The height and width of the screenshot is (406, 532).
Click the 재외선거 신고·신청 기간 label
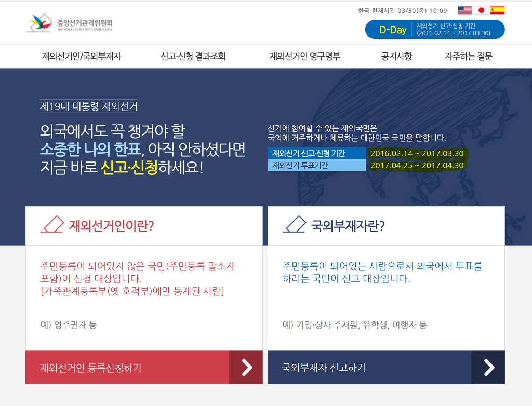tap(316, 153)
